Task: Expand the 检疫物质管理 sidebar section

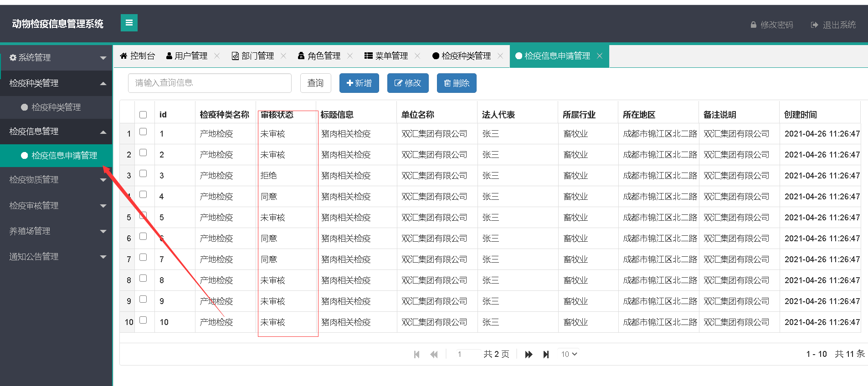Action: (56, 180)
